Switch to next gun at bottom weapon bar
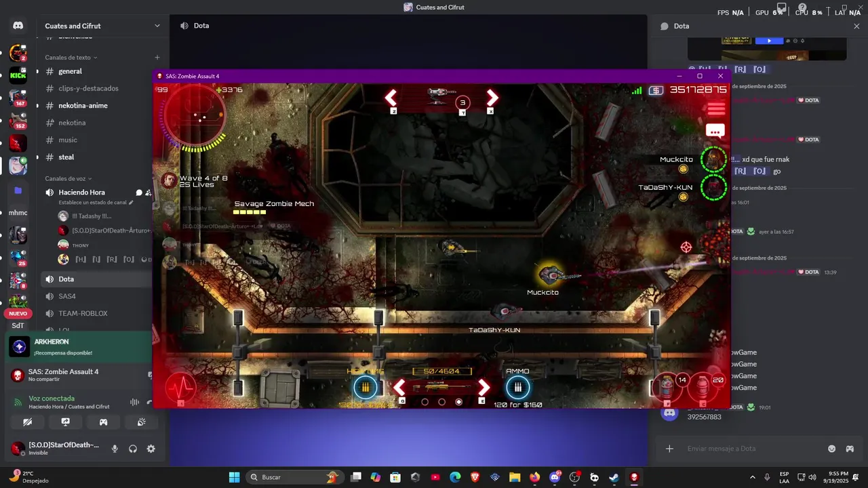 point(484,388)
